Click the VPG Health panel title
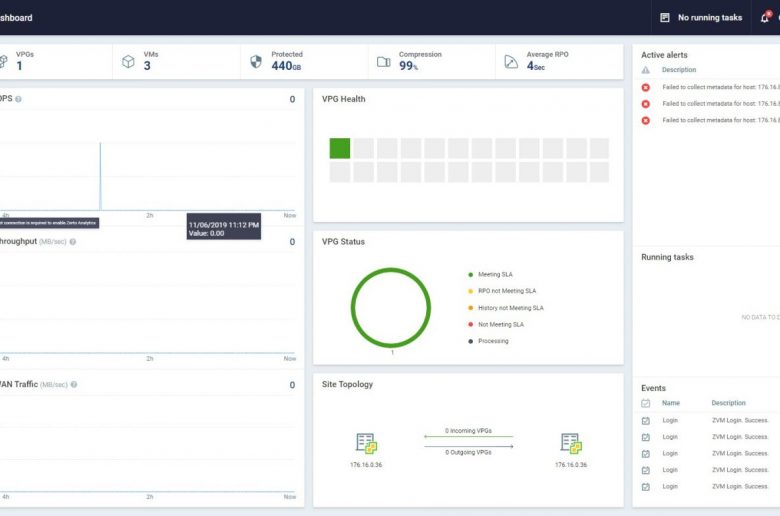 [343, 99]
